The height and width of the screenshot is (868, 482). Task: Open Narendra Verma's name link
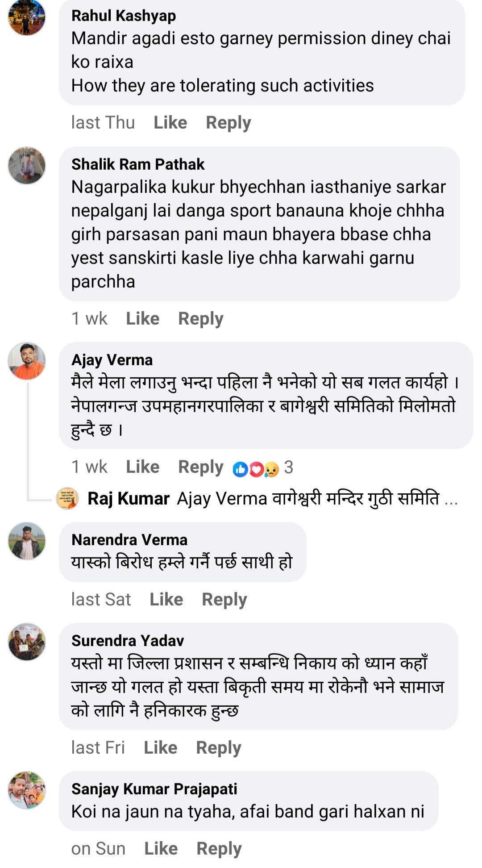[129, 540]
